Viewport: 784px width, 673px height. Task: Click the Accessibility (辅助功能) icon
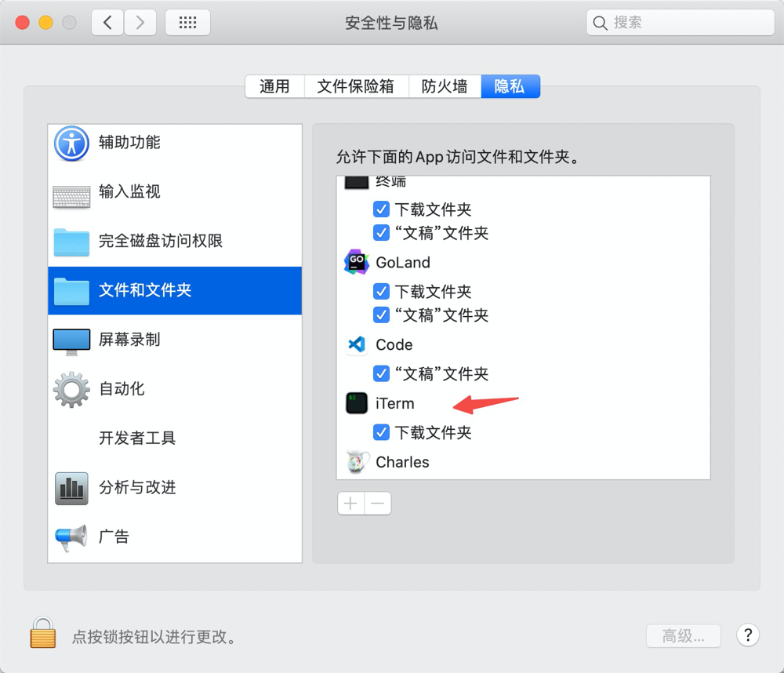click(72, 143)
